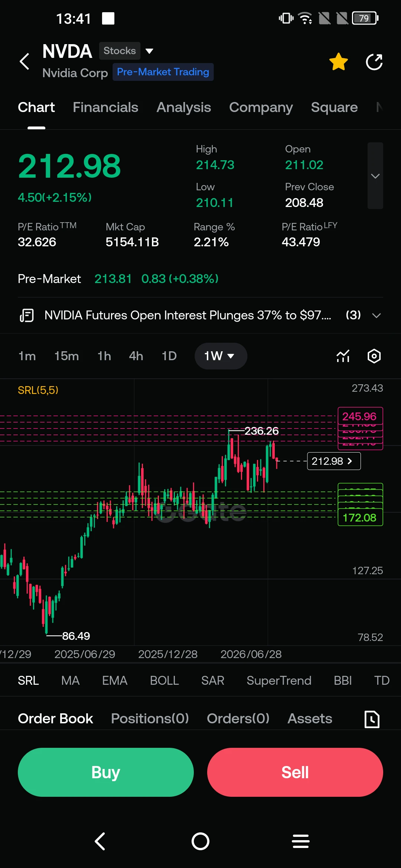
Task: Open the Assets tab
Action: point(310,719)
